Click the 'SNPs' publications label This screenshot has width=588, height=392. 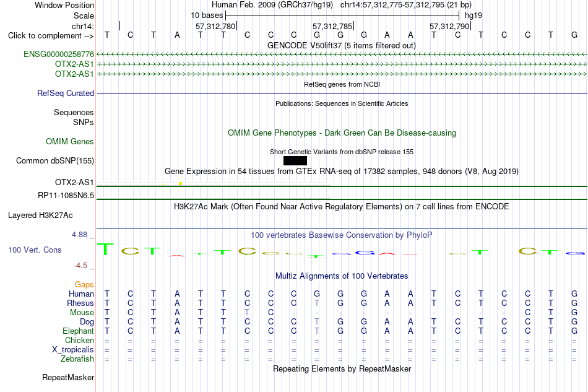[84, 122]
